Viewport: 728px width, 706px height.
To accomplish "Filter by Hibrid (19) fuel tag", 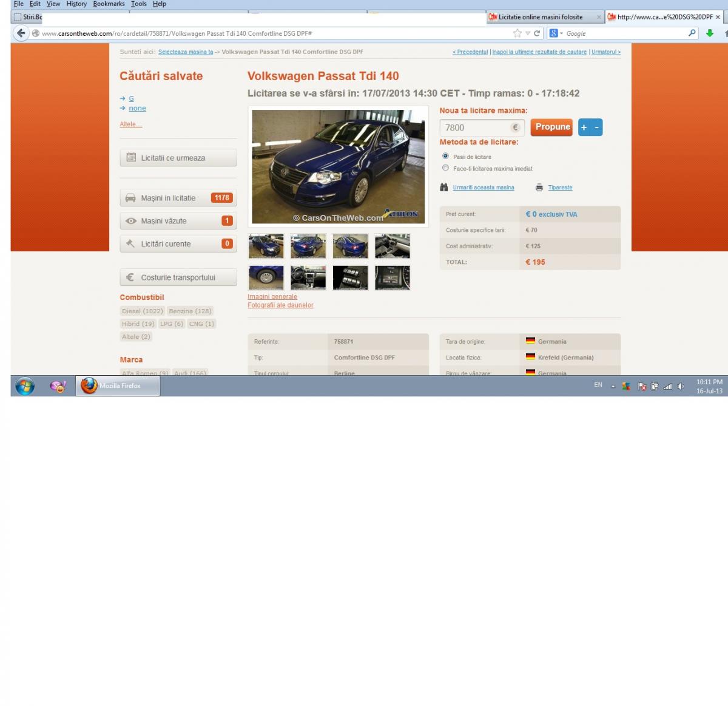I will coord(138,324).
